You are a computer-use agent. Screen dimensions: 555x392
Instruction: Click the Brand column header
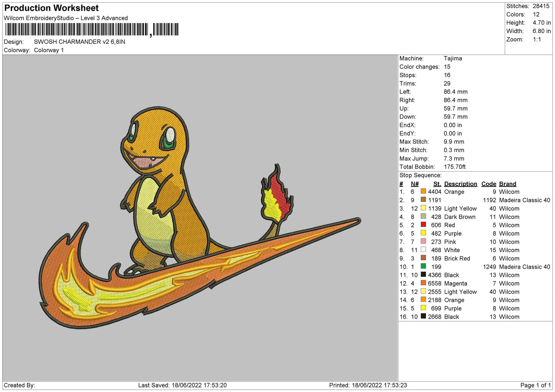click(507, 184)
